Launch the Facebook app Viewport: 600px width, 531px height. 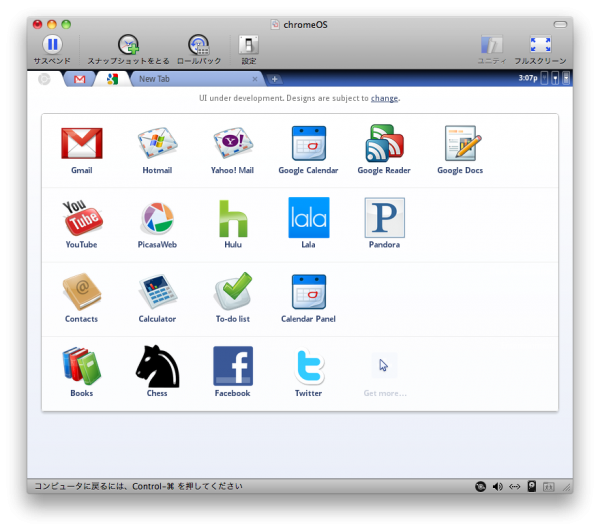233,366
